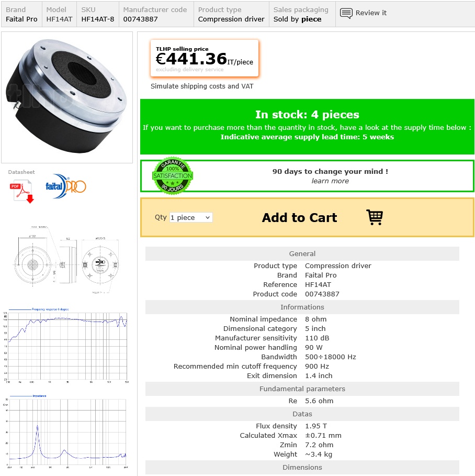Open the frequency response graph thumbnail
Viewport: 475px width, 476px height.
point(67,346)
